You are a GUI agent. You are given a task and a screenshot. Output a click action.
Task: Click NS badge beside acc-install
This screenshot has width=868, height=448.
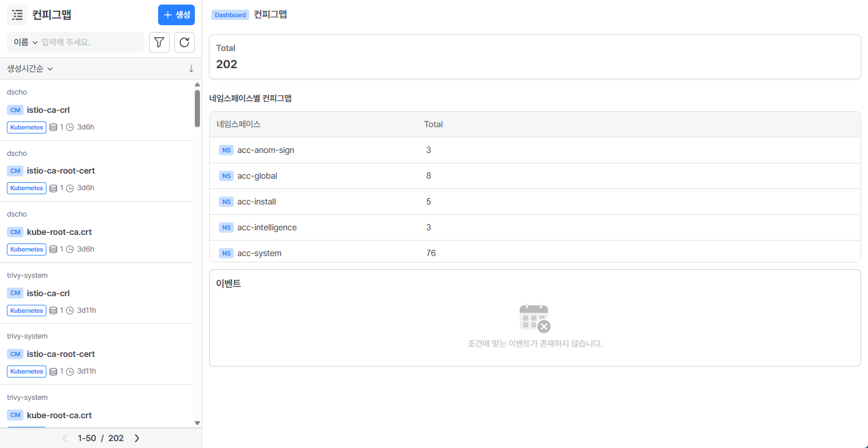pyautogui.click(x=227, y=202)
